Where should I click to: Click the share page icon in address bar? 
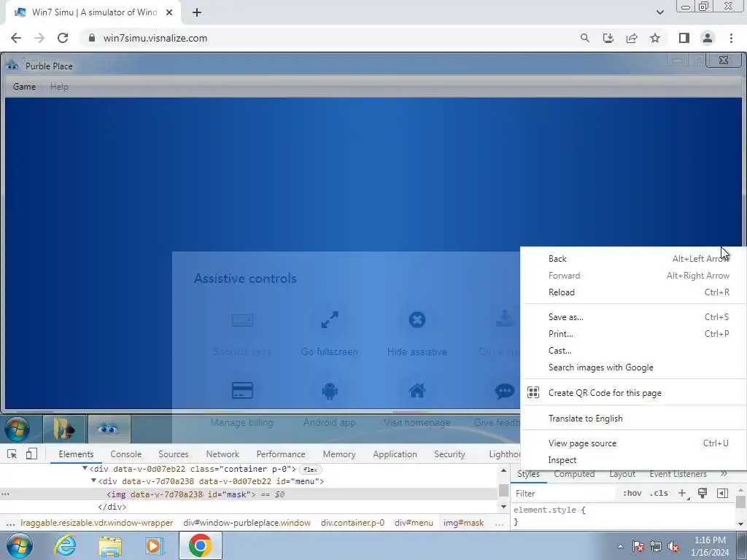[x=632, y=38]
